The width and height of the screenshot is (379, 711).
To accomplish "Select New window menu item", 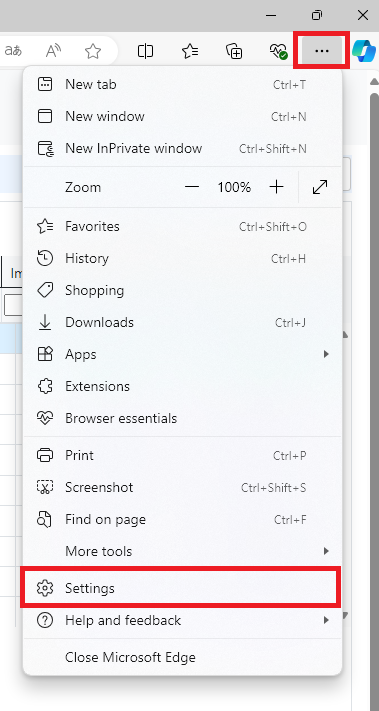I will (183, 117).
